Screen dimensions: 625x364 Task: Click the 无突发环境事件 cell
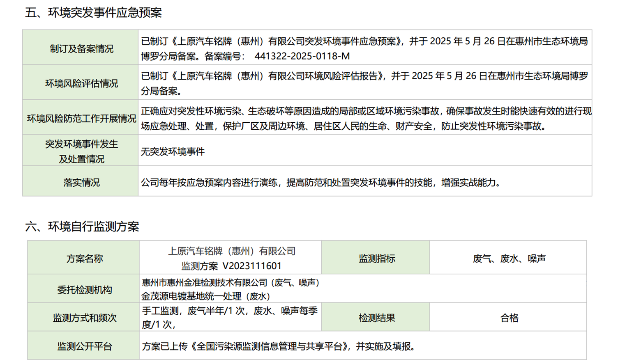365,150
